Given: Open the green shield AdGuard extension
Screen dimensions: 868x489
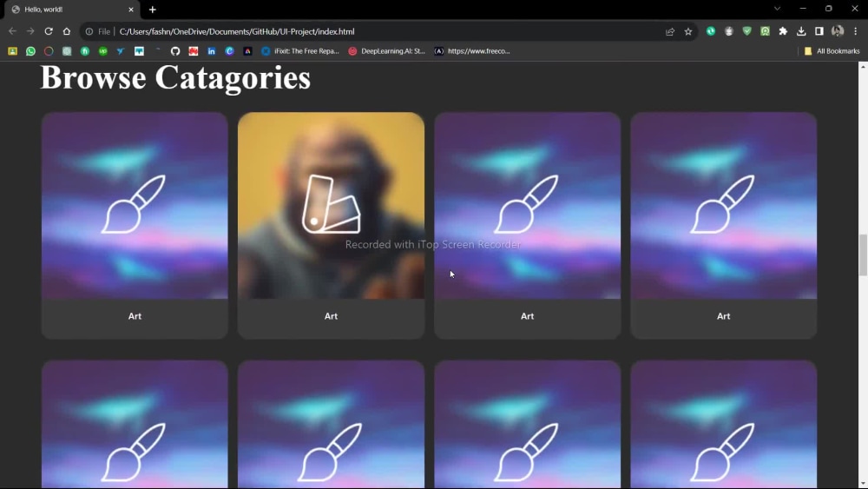Looking at the screenshot, I should [746, 31].
